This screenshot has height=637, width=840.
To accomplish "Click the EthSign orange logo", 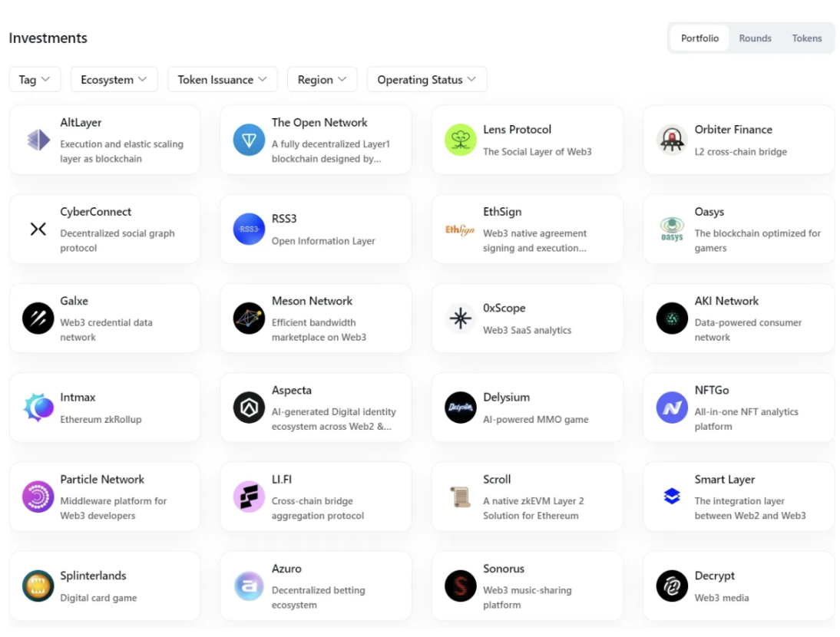I will point(460,229).
